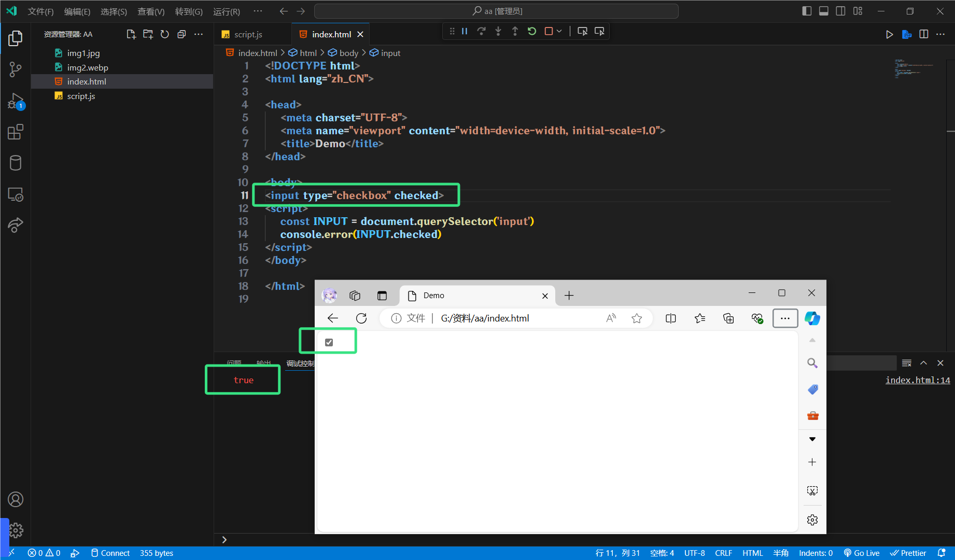Open Manage gear in activity bar
Image resolution: width=955 pixels, height=560 pixels.
coord(16,530)
